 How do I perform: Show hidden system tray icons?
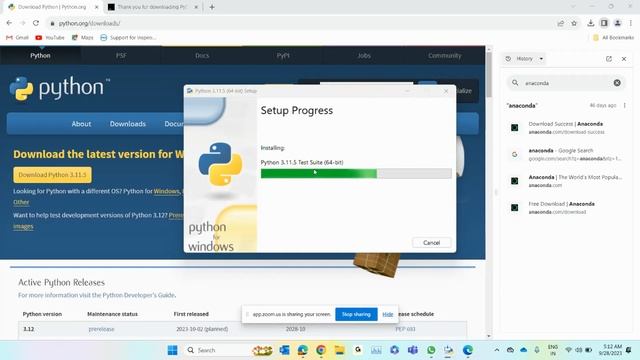click(x=497, y=350)
